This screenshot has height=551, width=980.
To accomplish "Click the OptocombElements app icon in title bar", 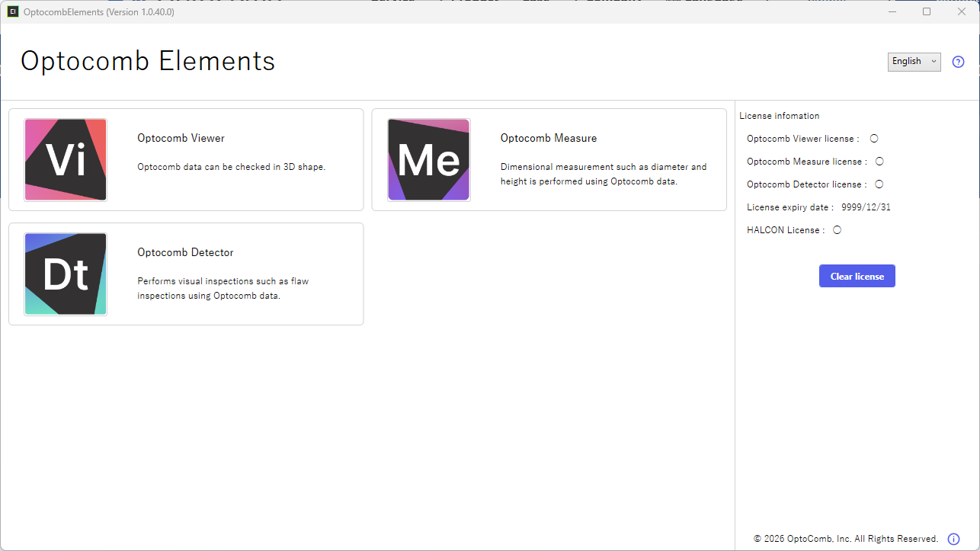I will (13, 11).
